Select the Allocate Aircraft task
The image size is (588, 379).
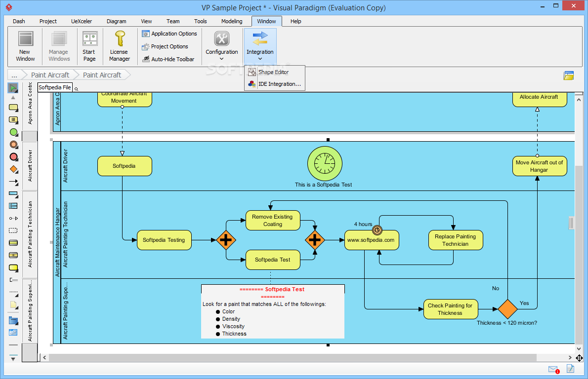click(539, 99)
